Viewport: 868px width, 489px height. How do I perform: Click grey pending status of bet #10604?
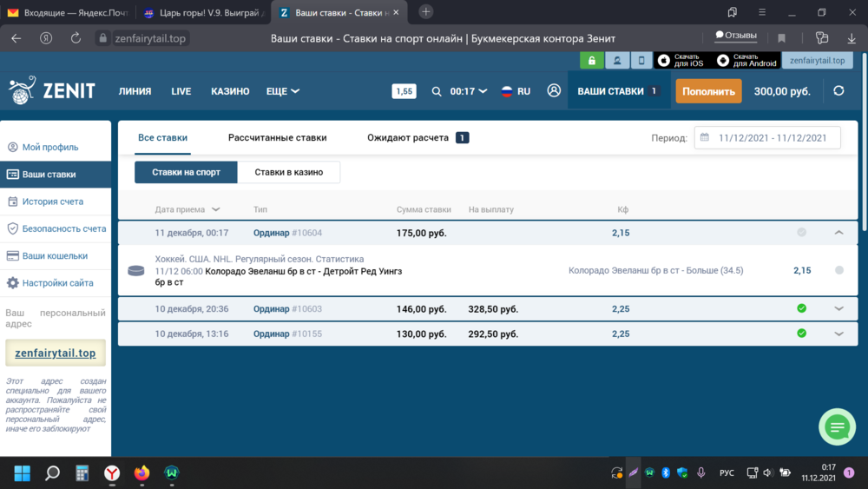(x=801, y=233)
